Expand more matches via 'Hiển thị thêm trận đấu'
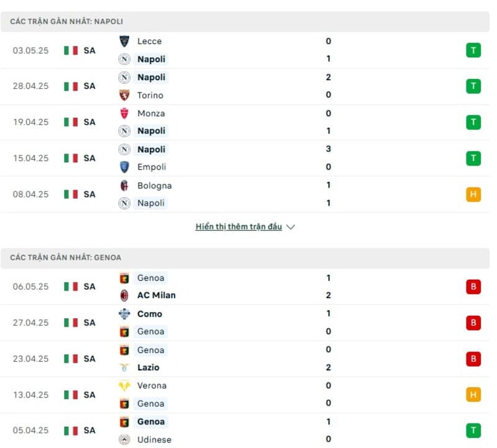 (x=239, y=227)
